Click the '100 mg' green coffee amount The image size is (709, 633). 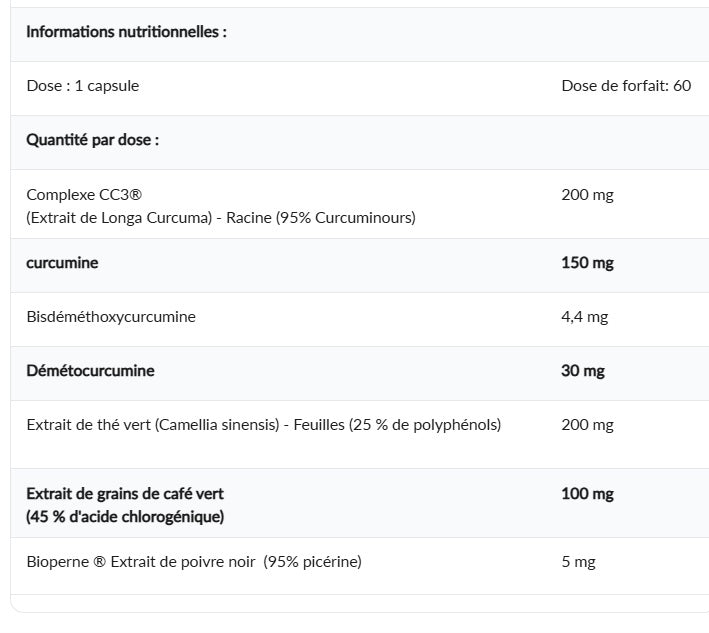pyautogui.click(x=587, y=494)
